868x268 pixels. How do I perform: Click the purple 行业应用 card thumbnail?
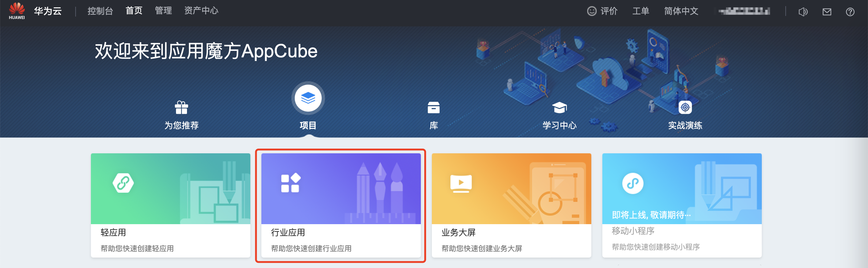tap(341, 189)
